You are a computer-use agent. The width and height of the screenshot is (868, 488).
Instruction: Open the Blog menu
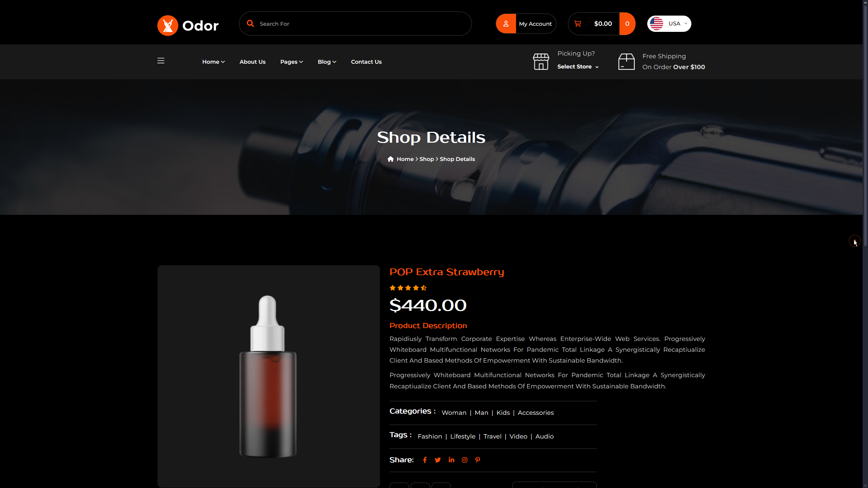coord(327,62)
